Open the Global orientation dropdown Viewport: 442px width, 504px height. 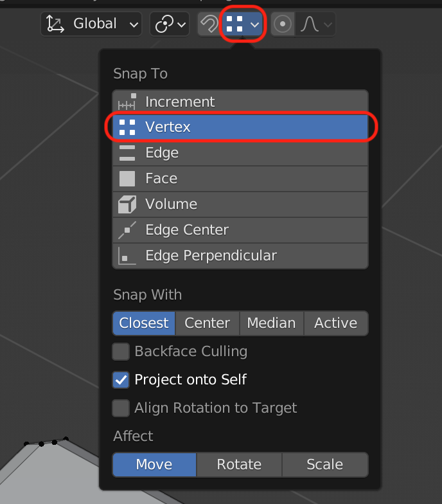[91, 24]
